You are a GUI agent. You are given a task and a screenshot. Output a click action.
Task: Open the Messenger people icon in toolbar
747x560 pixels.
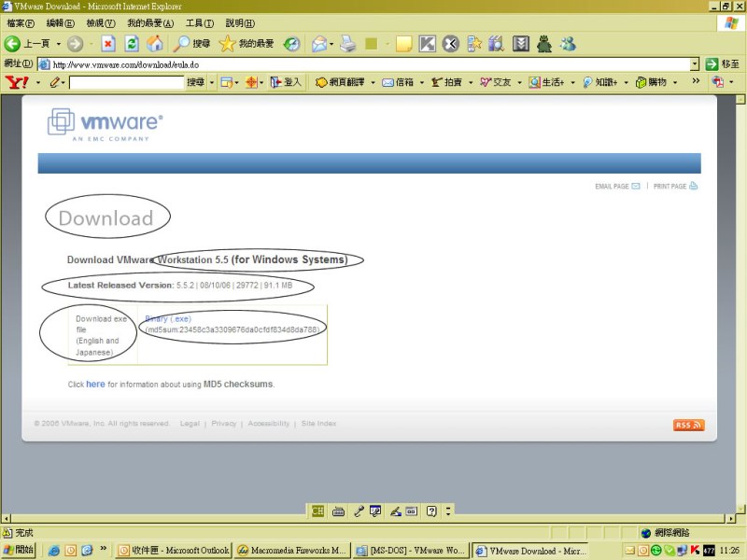click(x=568, y=44)
